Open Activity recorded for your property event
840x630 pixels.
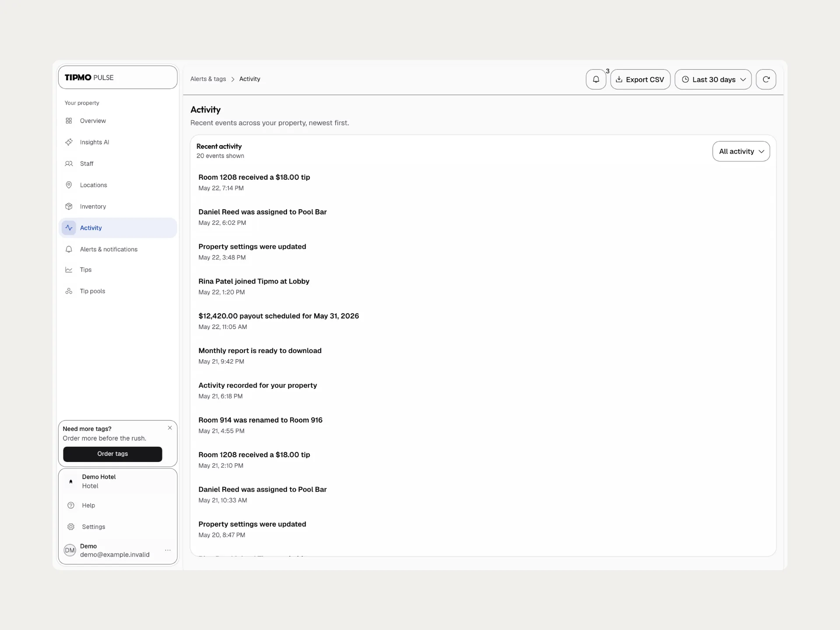[483, 390]
